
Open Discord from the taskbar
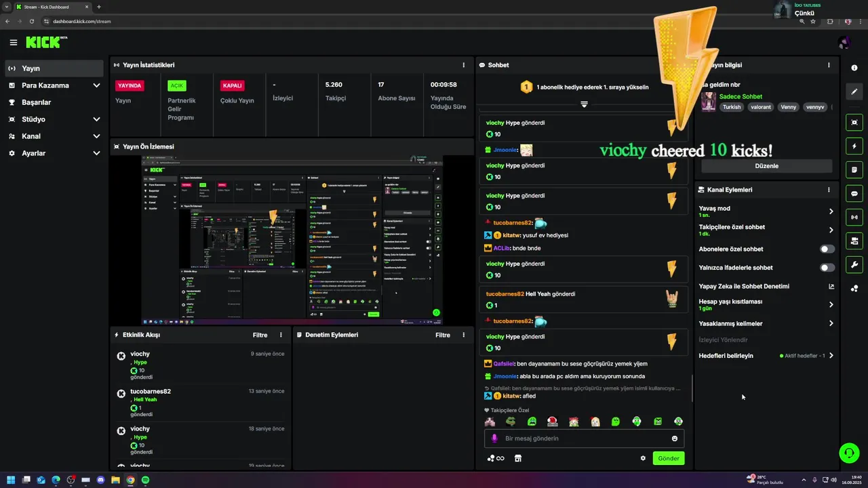(x=100, y=480)
